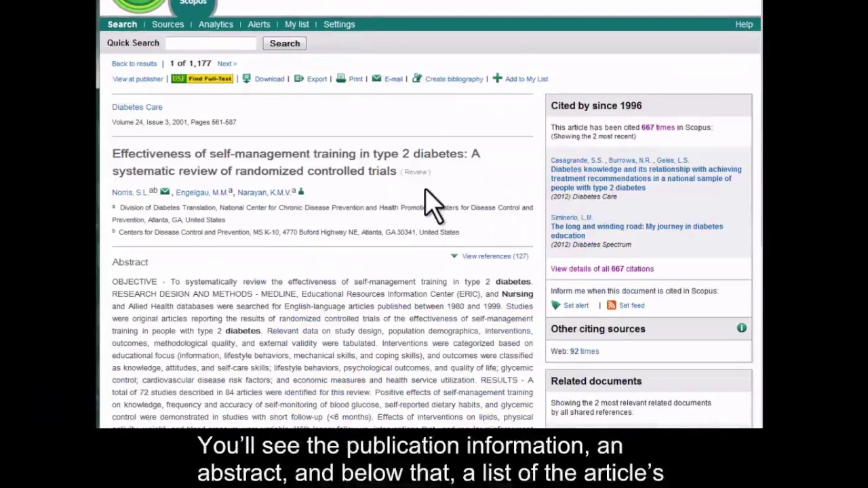Click Add to My List link

pyautogui.click(x=526, y=79)
